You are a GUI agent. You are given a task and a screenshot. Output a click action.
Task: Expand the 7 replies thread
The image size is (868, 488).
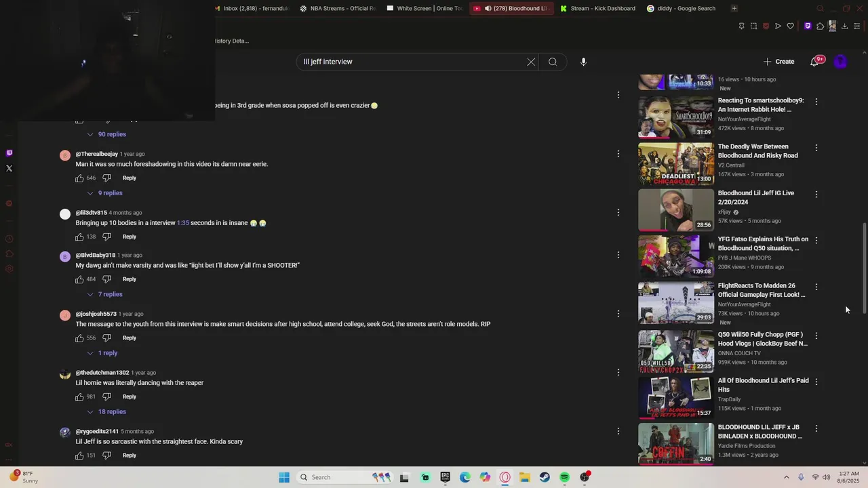(104, 294)
